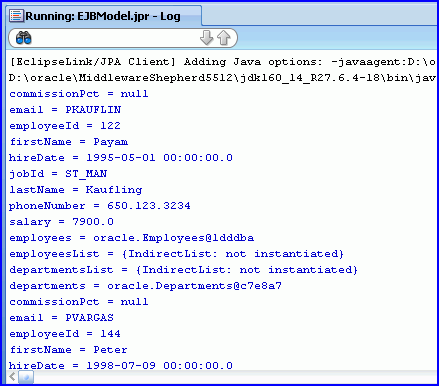Select line 'firstName = Payam'
The image size is (439, 386).
point(68,142)
